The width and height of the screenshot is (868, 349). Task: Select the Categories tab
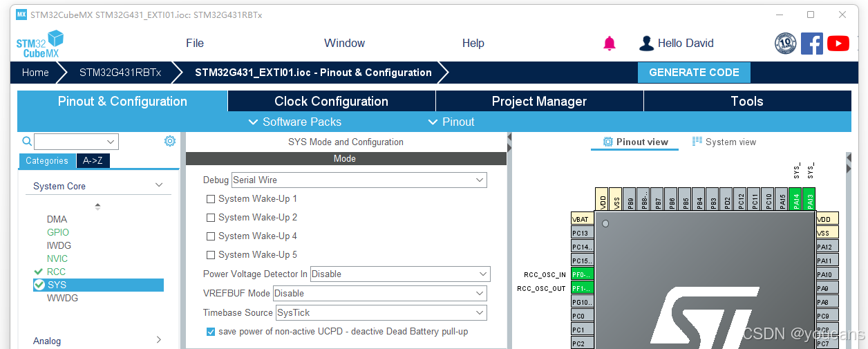click(47, 160)
